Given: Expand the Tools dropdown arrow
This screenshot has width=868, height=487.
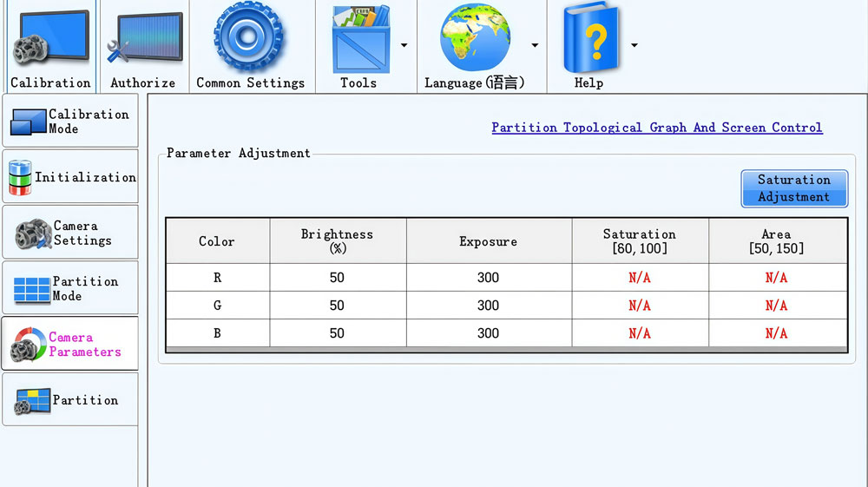Looking at the screenshot, I should click(404, 45).
